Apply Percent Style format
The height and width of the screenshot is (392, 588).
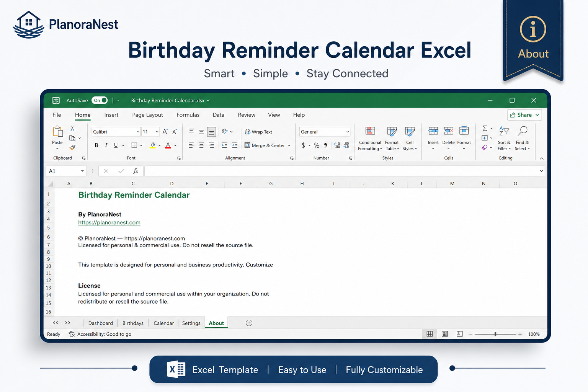(x=317, y=145)
